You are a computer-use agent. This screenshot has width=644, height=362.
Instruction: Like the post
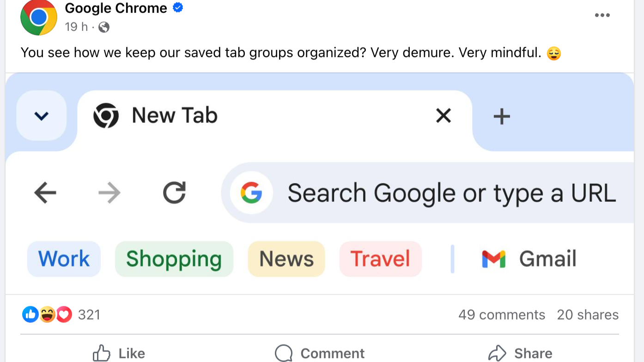pos(119,353)
